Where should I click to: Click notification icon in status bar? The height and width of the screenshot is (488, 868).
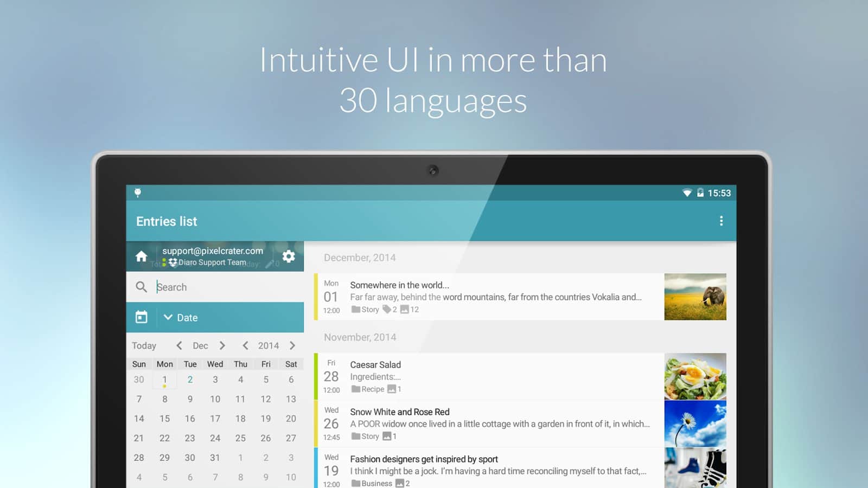click(x=138, y=193)
